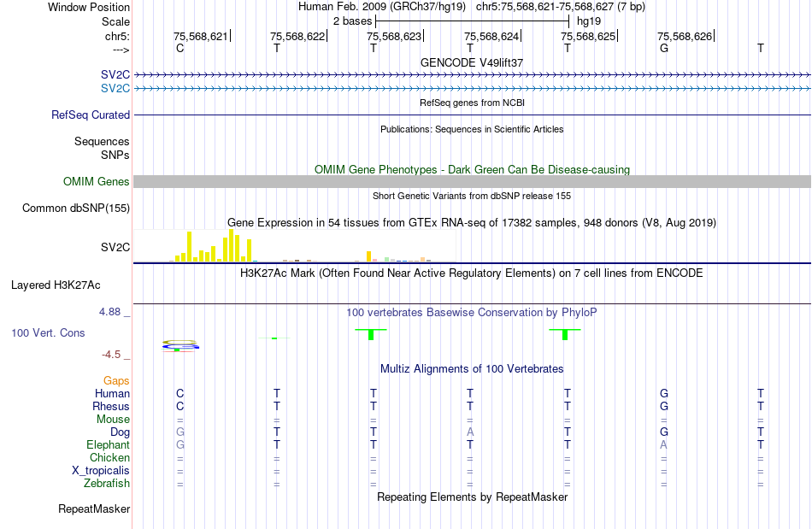This screenshot has width=812, height=529.
Task: Click the RefSeq genes from NCBI title
Action: point(472,103)
